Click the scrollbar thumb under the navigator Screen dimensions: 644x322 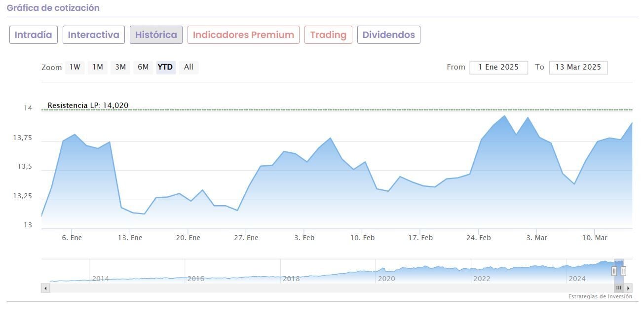click(x=619, y=288)
